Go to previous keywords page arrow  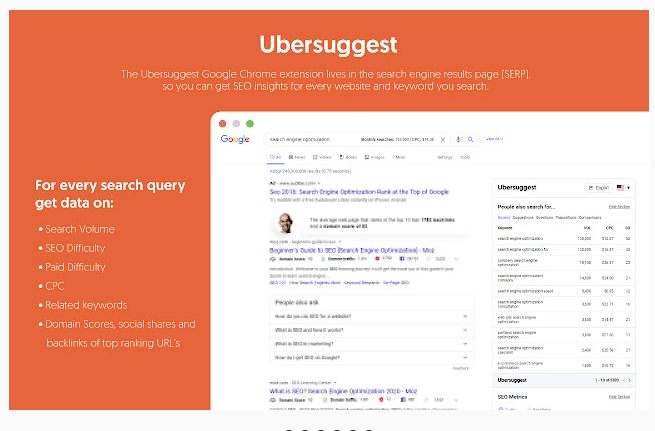624,380
